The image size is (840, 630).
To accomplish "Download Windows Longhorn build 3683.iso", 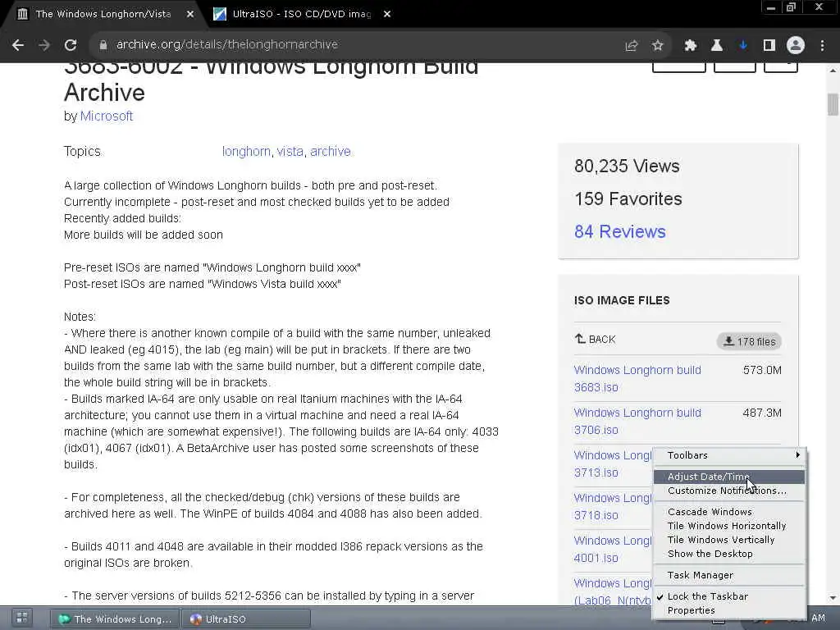I will pos(637,379).
